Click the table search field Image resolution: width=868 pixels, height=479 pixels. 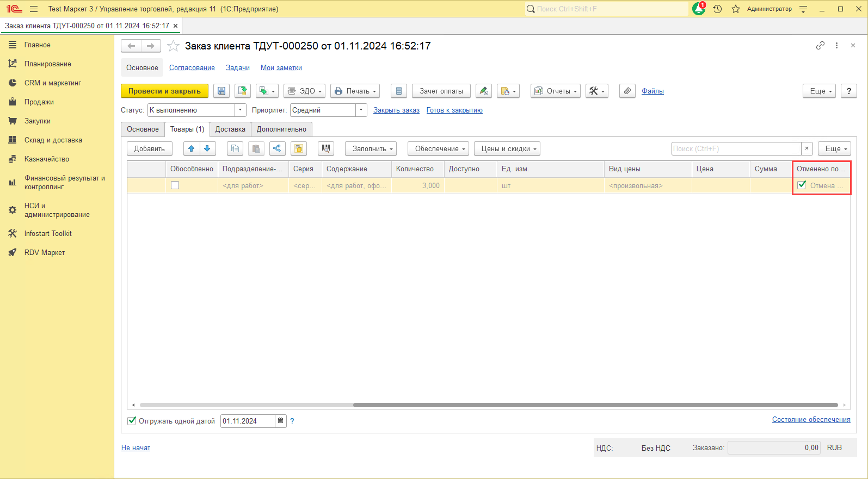(736, 149)
